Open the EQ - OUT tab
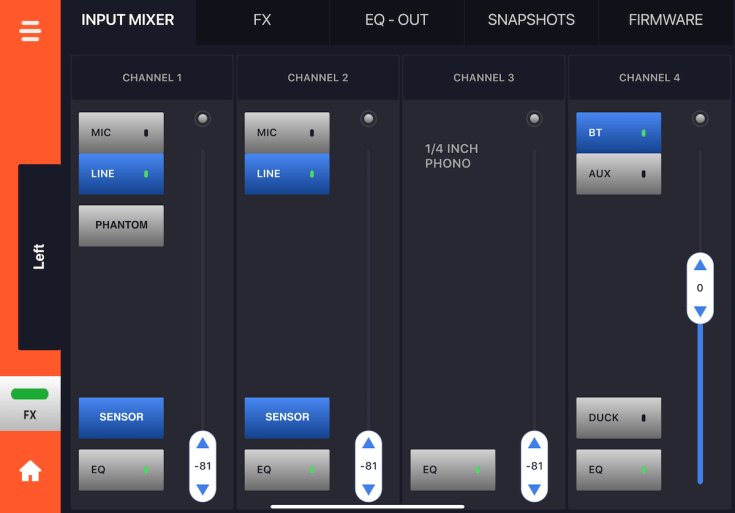 397,20
